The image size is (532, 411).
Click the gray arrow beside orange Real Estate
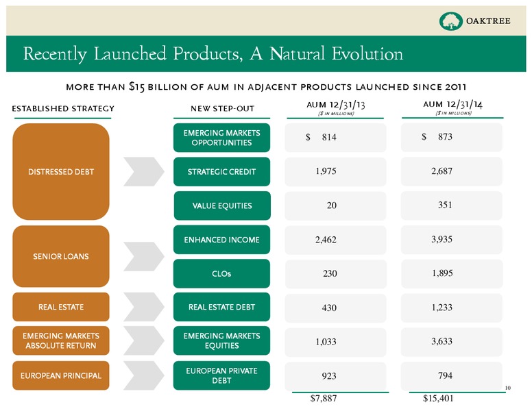(x=144, y=307)
